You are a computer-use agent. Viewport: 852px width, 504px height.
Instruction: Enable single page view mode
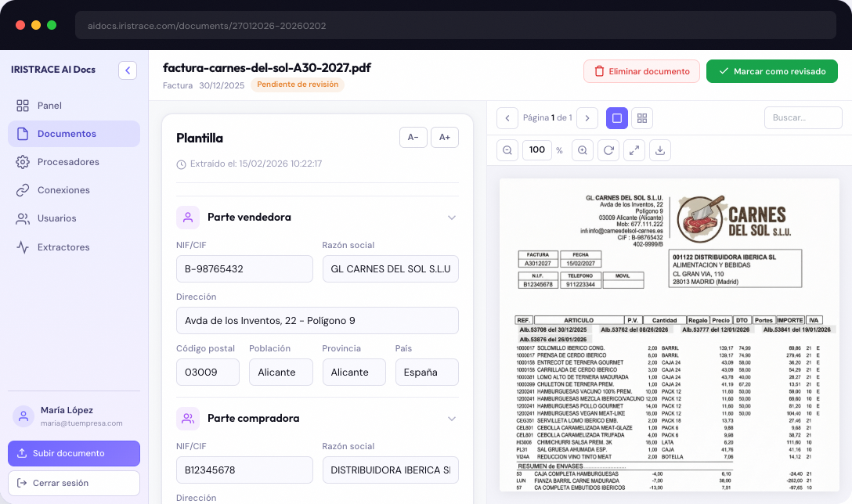click(x=617, y=117)
